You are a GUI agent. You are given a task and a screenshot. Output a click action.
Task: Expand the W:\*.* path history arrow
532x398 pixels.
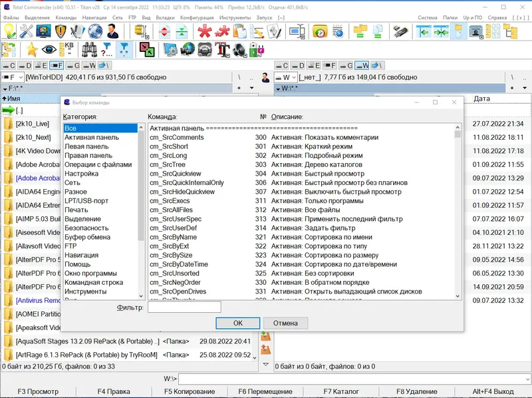point(278,89)
